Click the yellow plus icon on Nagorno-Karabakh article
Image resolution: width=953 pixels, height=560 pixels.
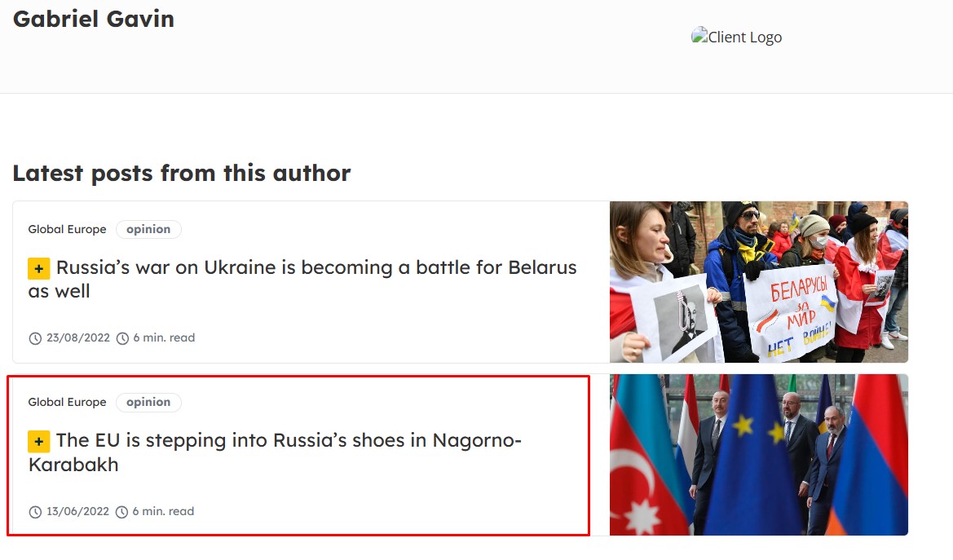39,442
